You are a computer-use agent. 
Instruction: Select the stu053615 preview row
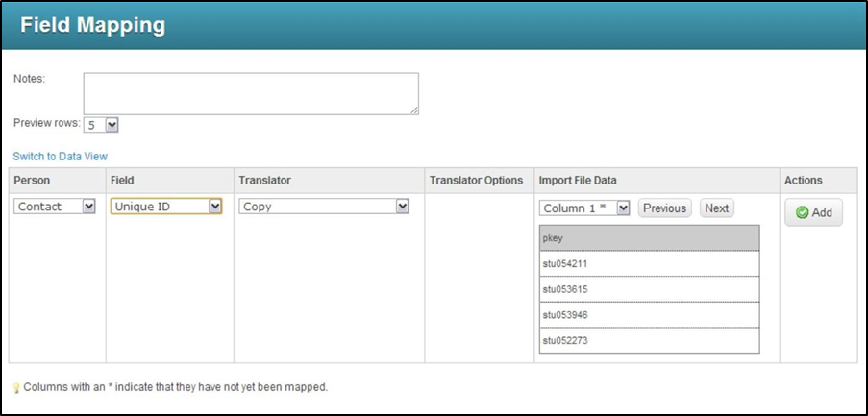tap(649, 289)
